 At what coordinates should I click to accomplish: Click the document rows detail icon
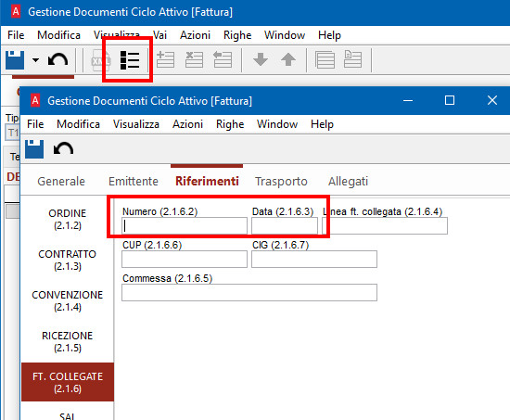click(353, 59)
